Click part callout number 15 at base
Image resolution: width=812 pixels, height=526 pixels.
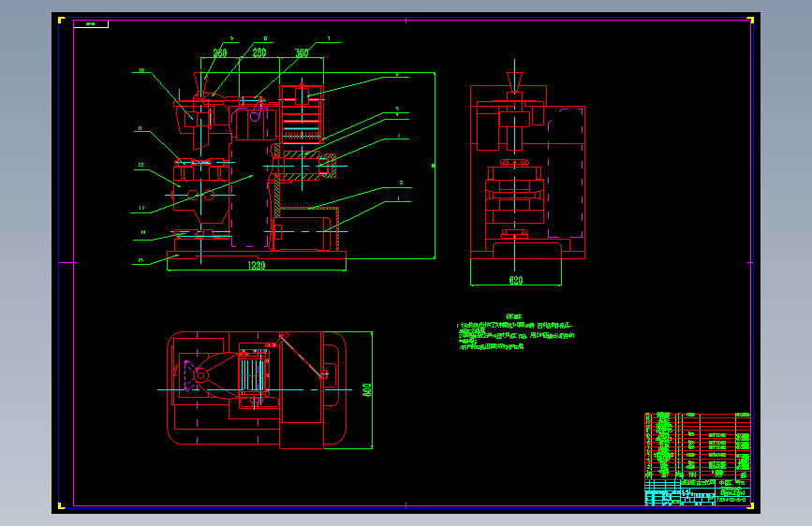pos(140,260)
